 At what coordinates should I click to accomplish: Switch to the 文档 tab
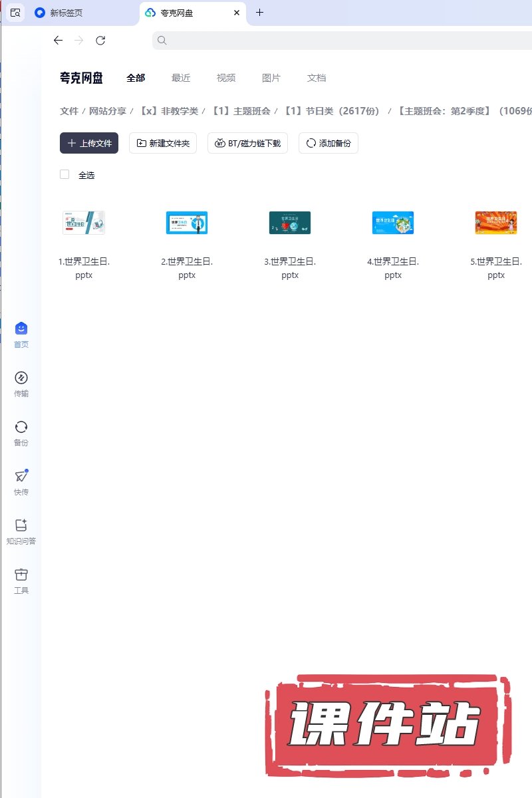[x=317, y=78]
